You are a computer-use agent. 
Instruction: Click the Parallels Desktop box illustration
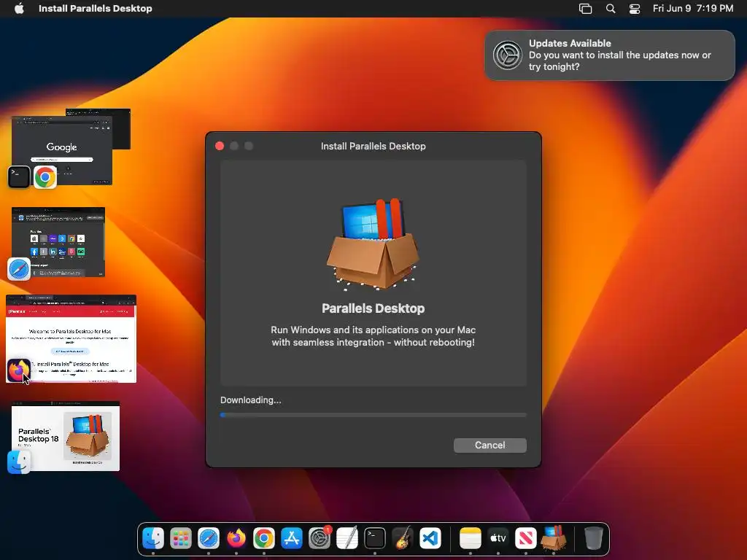[373, 244]
